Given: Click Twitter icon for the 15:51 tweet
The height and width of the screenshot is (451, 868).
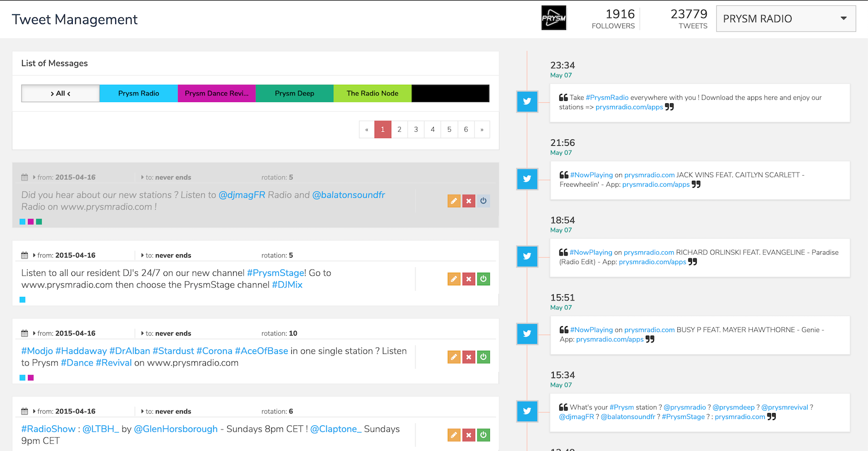Looking at the screenshot, I should point(527,334).
